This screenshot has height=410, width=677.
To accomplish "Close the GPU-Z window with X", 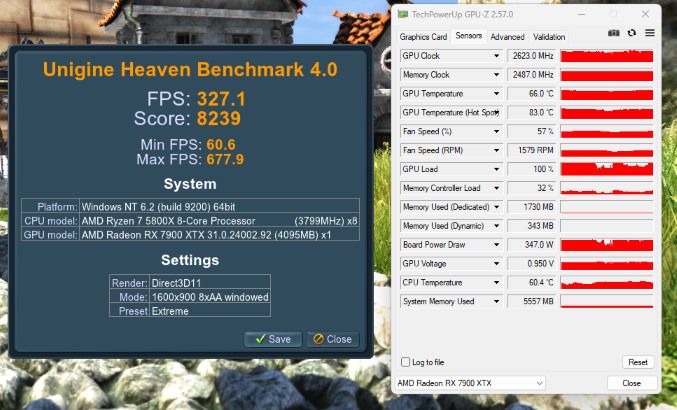I will coord(645,14).
